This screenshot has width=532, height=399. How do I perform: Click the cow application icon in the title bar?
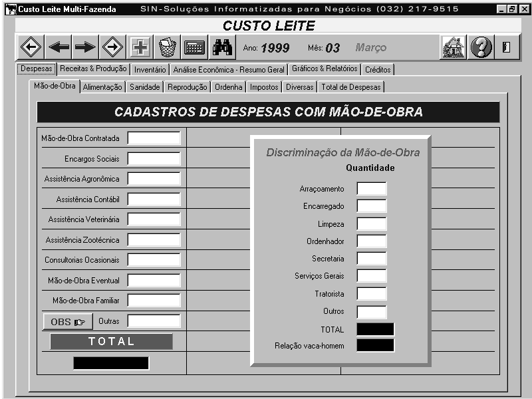pos(11,9)
